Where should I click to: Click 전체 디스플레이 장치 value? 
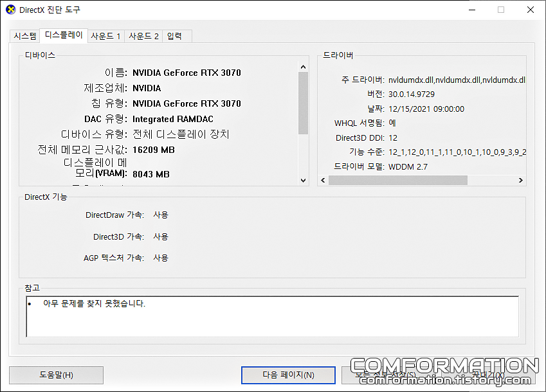pos(181,134)
